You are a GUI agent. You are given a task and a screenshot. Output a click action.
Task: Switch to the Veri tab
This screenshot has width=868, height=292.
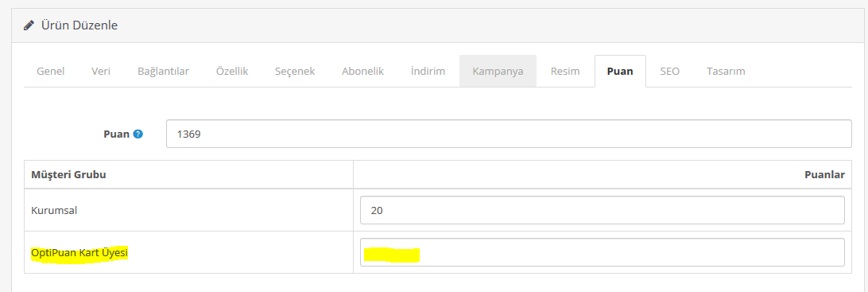click(101, 72)
